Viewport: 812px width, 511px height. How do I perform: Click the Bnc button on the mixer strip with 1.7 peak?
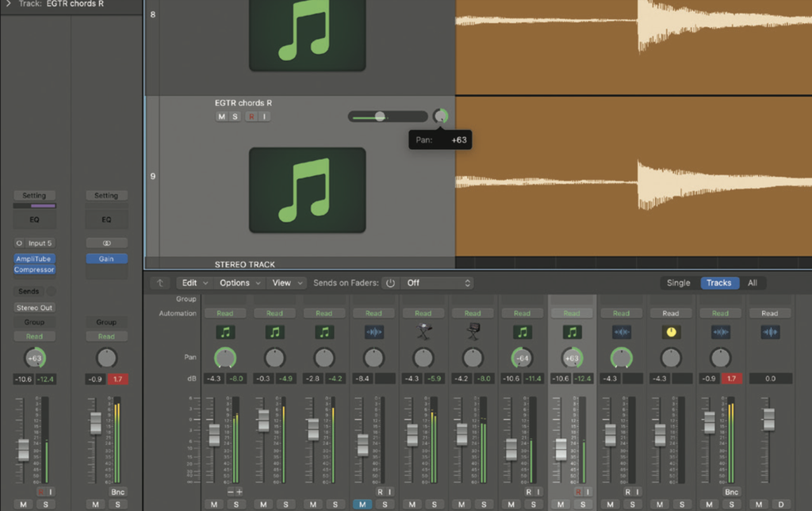point(731,492)
